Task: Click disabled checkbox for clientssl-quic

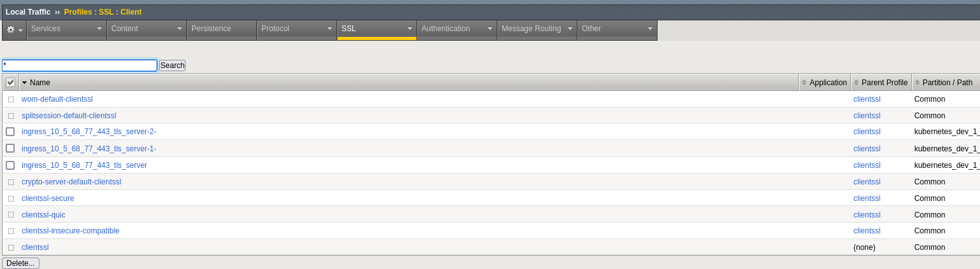Action: pos(11,215)
